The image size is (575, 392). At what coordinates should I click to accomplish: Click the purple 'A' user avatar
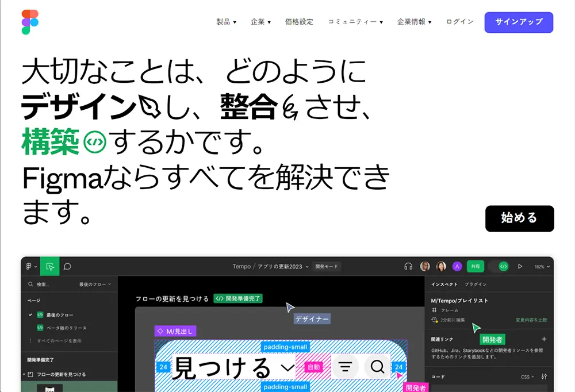pyautogui.click(x=457, y=267)
